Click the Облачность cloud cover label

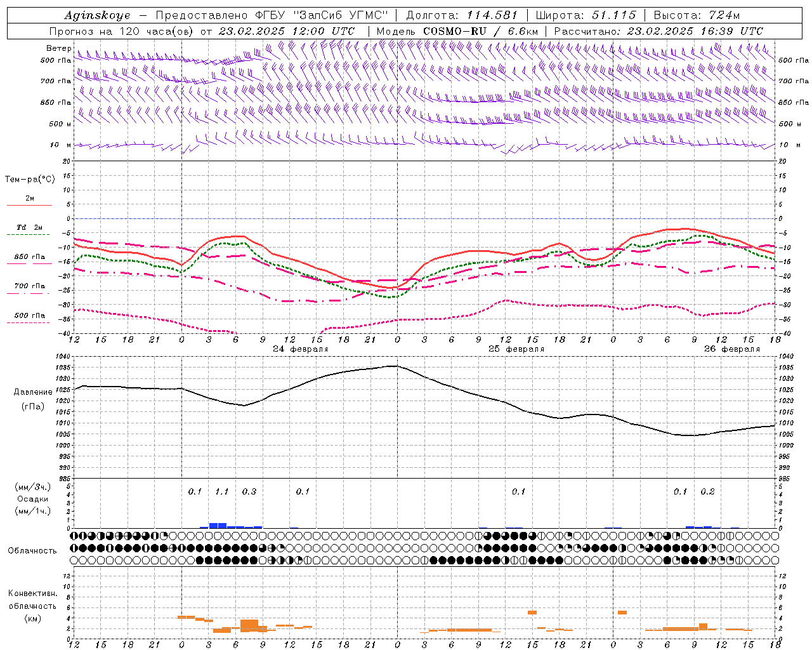(x=32, y=551)
